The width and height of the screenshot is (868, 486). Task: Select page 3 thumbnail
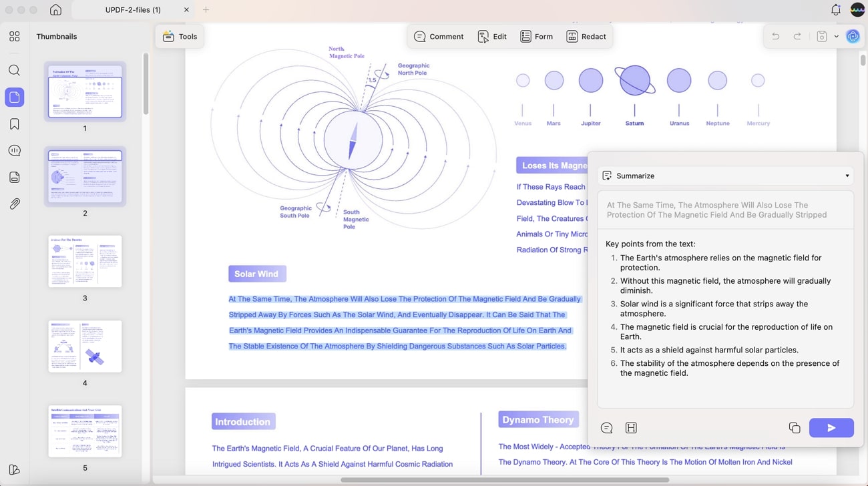point(85,261)
